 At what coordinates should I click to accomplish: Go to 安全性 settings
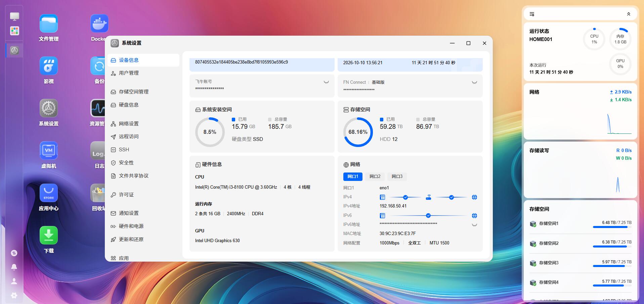coord(143,163)
